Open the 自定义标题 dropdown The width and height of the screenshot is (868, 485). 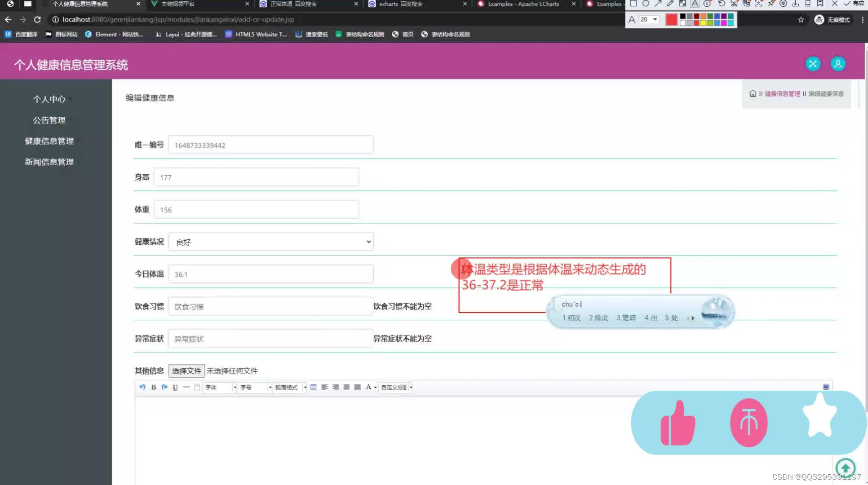tap(396, 387)
